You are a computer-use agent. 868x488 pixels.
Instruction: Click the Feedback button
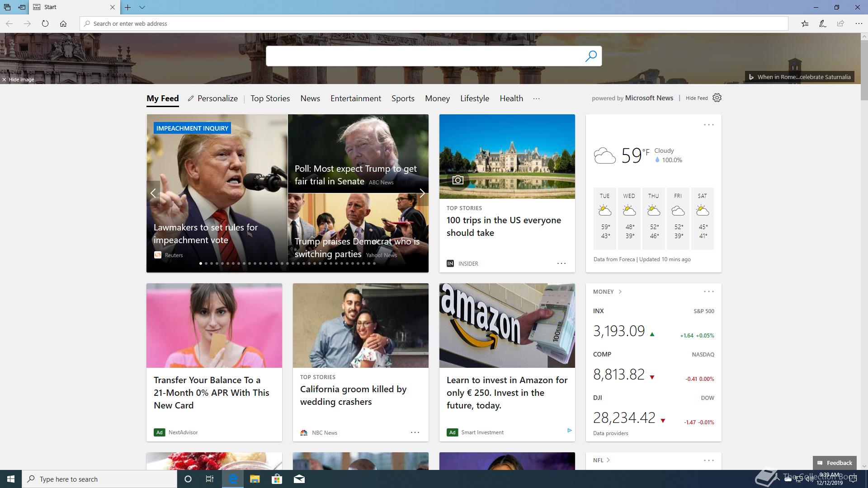(x=835, y=463)
